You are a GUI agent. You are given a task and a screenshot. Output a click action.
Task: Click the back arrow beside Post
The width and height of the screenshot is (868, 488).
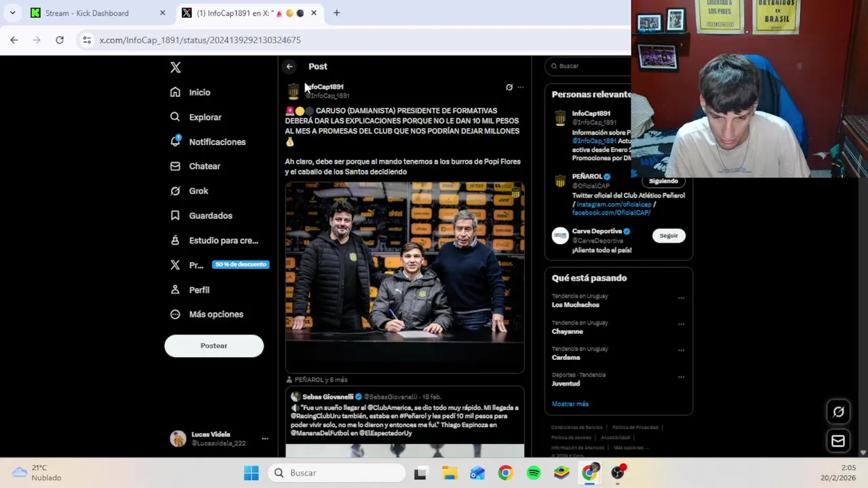point(290,66)
